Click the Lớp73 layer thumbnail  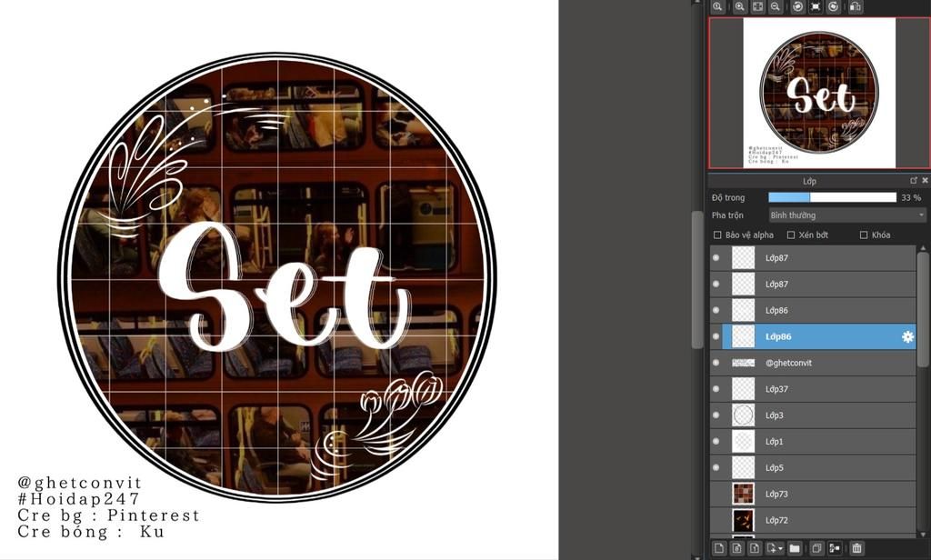tap(744, 494)
